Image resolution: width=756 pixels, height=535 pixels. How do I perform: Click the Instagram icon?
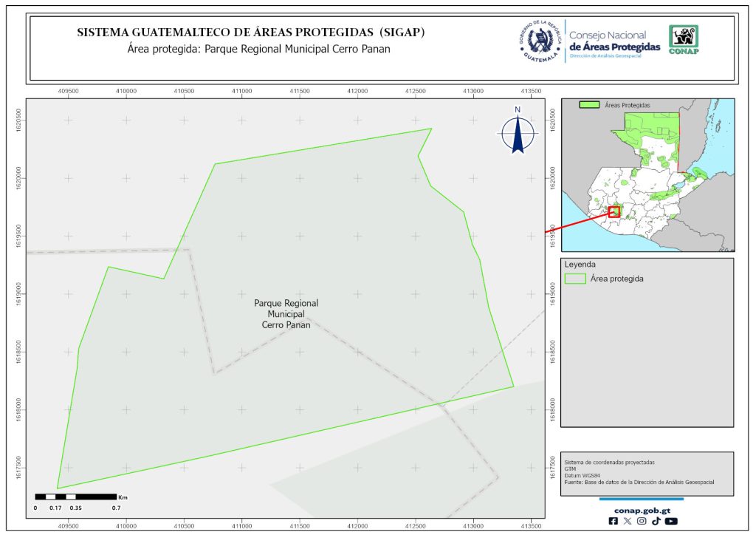point(642,521)
